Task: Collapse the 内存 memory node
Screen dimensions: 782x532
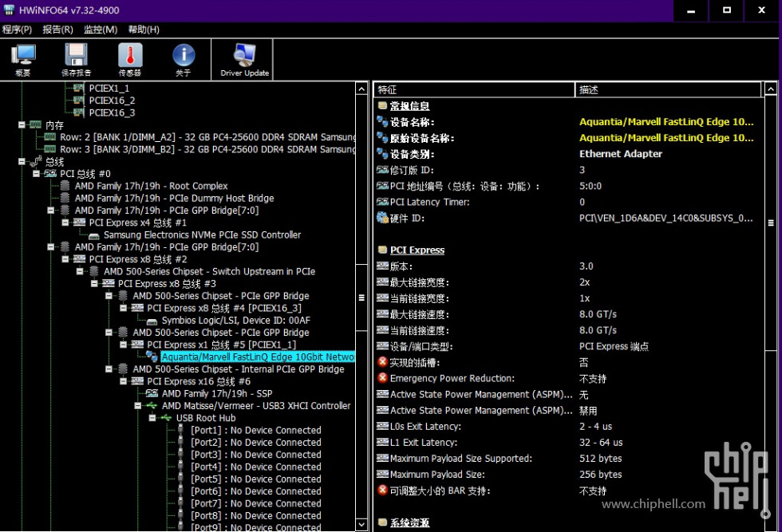Action: [x=22, y=124]
